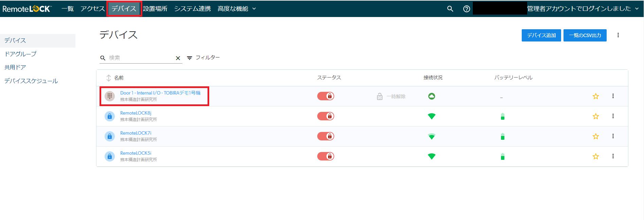Open Door 1 - Internal I/O - TOBIRAデモ1号機 link
644x220 pixels.
[x=160, y=93]
